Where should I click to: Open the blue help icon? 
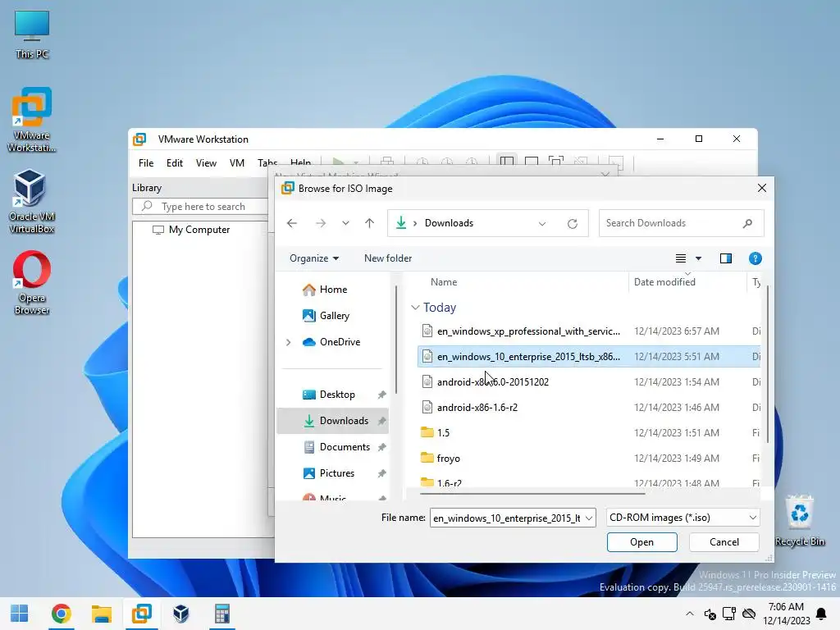coord(755,258)
